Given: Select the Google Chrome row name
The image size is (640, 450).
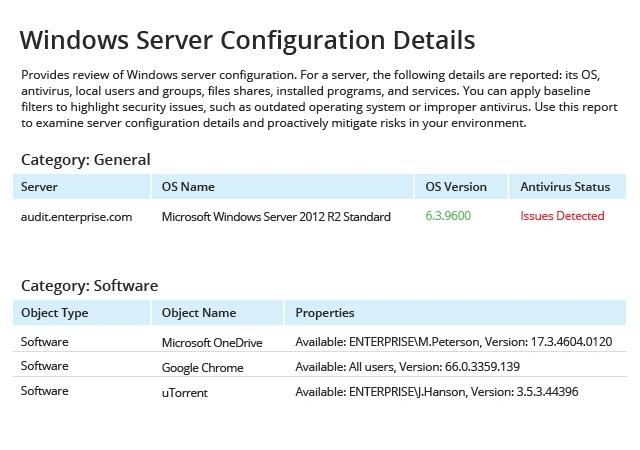Looking at the screenshot, I should (x=202, y=368).
